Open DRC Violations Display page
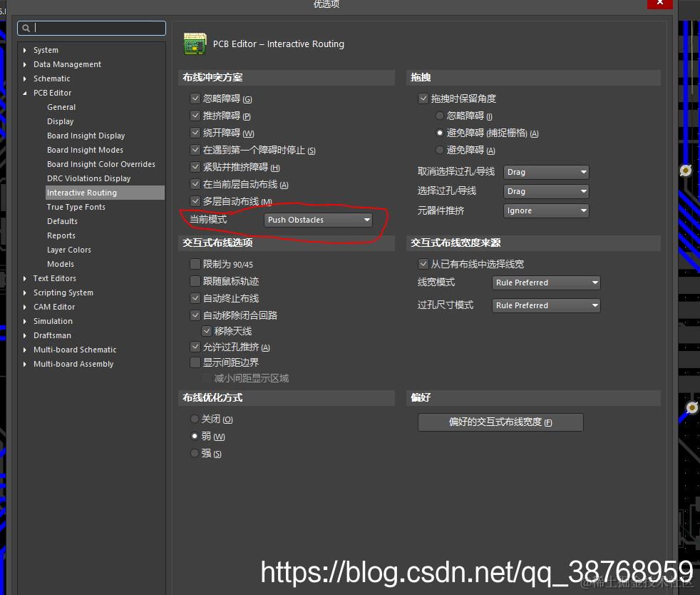The image size is (700, 595). click(89, 178)
